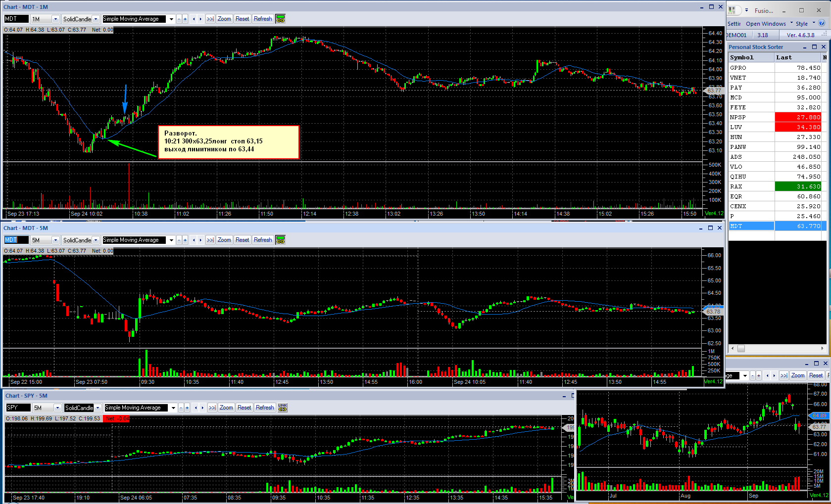Jump to latest bar in SPY 5M chart
Viewport: 831px width, 504px height.
[212, 408]
